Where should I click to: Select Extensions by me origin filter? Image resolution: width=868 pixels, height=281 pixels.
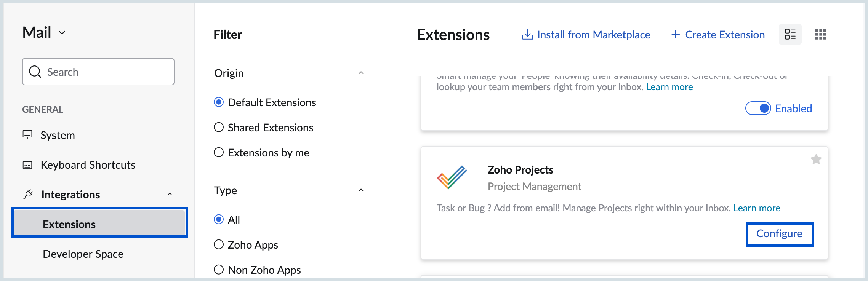(x=219, y=152)
